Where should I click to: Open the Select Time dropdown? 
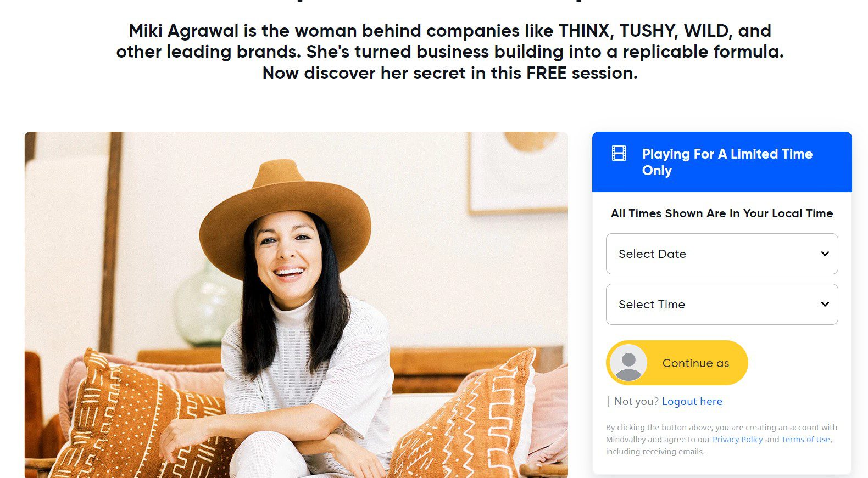pos(722,304)
